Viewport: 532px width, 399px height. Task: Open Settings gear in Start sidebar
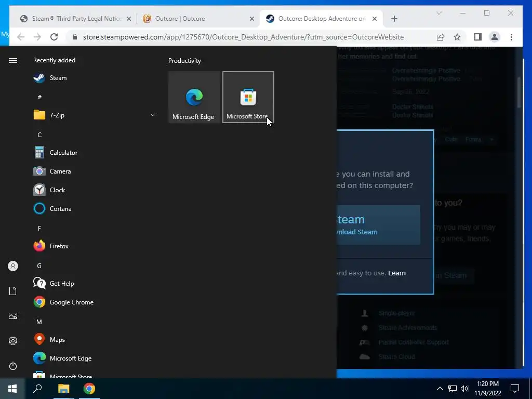click(13, 341)
